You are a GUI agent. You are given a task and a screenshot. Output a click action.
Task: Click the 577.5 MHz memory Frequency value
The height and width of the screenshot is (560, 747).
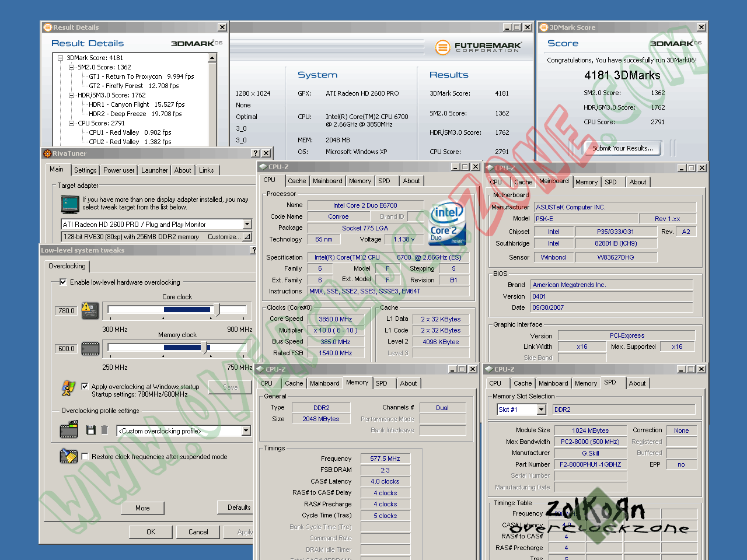tap(385, 459)
